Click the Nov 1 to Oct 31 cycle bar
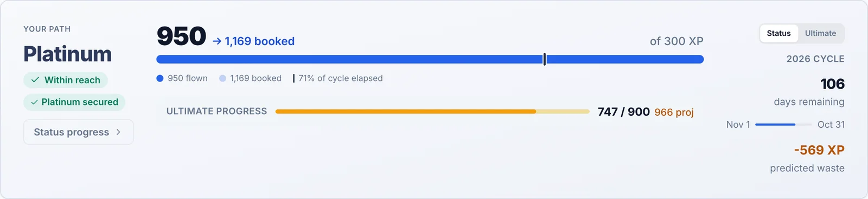 [783, 125]
